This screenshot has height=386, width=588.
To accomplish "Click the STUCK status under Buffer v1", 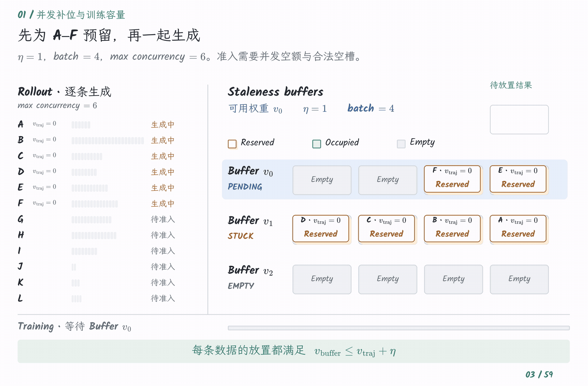I will 241,236.
